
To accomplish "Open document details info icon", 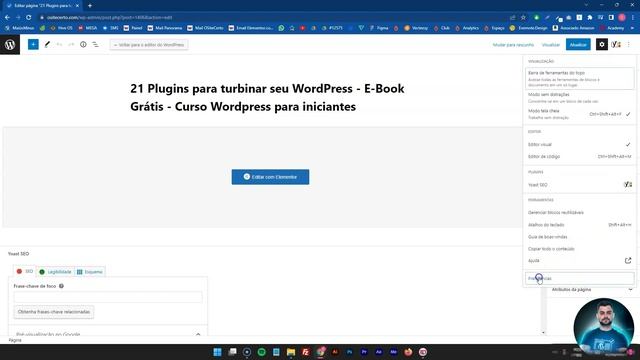I will tap(83, 44).
